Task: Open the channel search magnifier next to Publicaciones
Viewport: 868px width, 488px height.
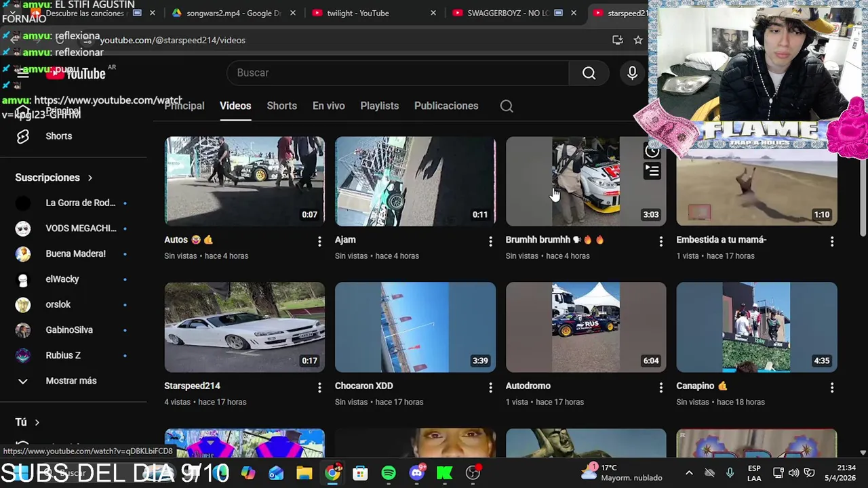Action: point(507,106)
